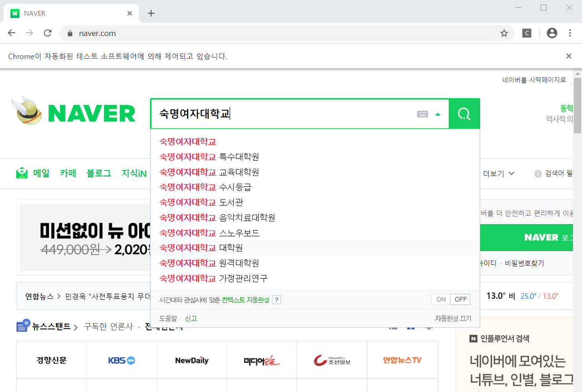
Task: Click the weather 13.0° 비 info
Action: [501, 296]
